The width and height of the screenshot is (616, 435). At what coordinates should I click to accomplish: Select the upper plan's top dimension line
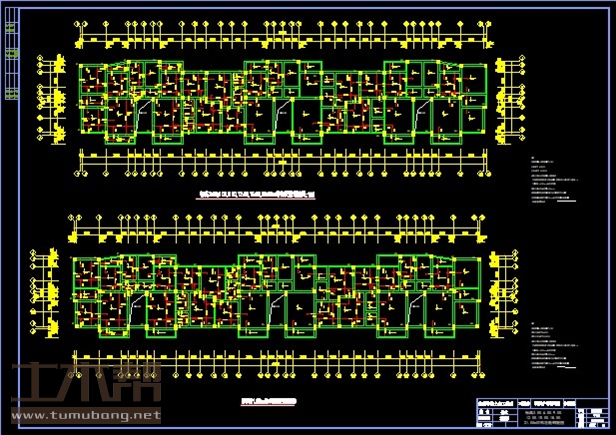[x=285, y=42]
